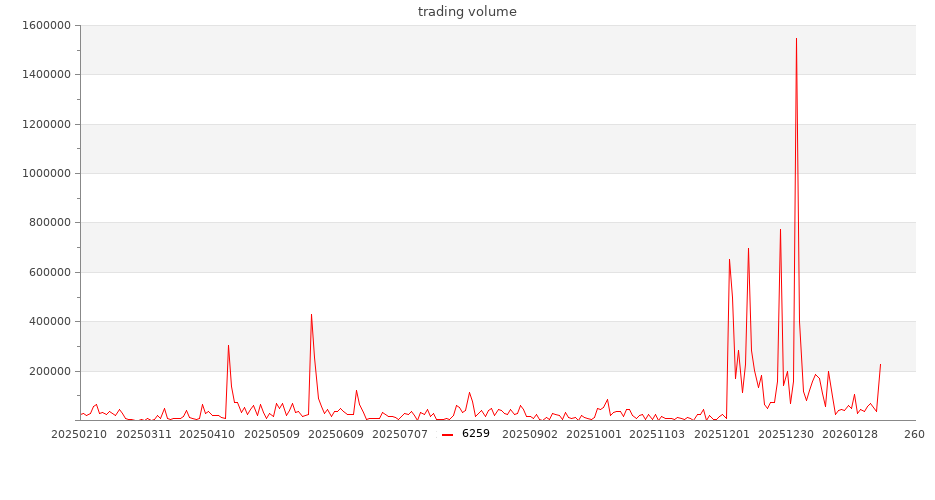935x500 pixels.
Task: Click the 20250707 x-axis date label
Action: 401,434
